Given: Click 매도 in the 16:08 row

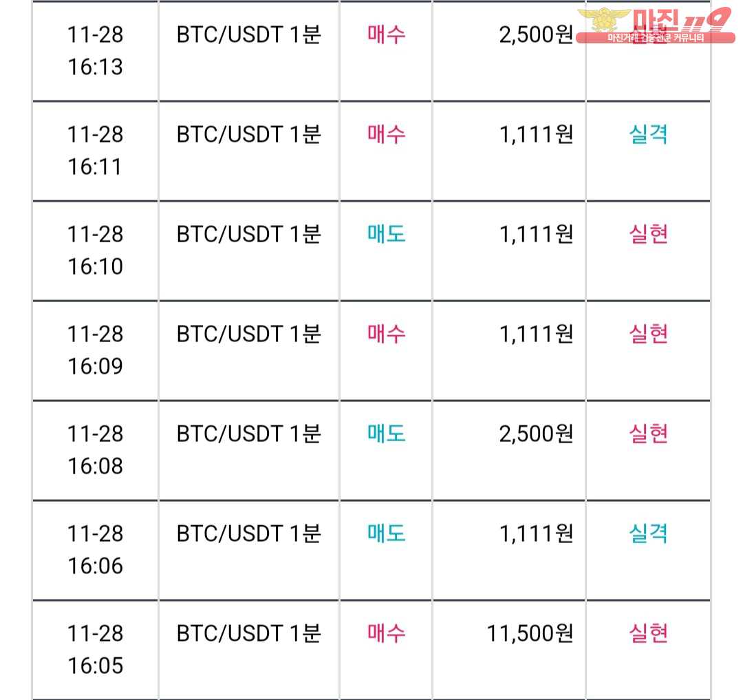Looking at the screenshot, I should point(386,434).
